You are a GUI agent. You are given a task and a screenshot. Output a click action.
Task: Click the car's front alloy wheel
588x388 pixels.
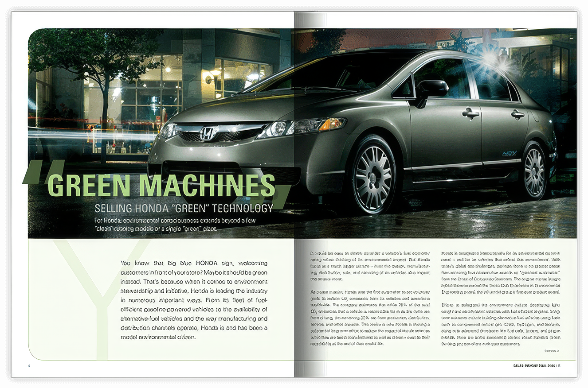coord(374,178)
